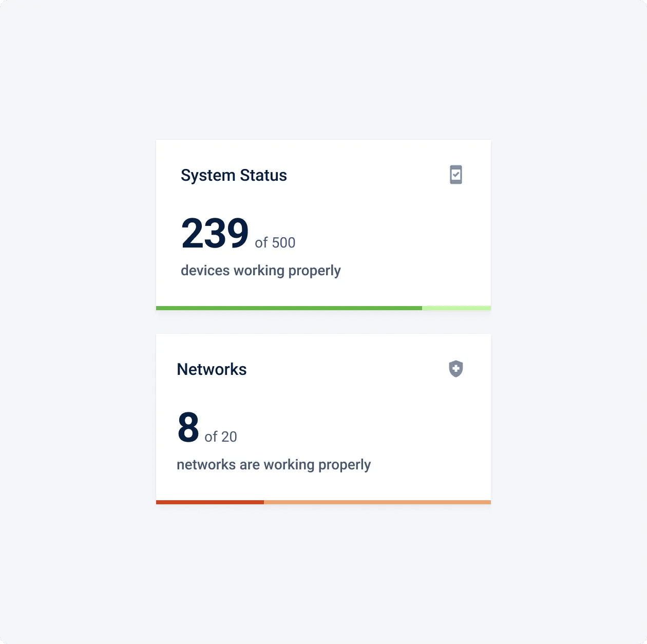The image size is (647, 644).
Task: Click the large 239 device count
Action: pyautogui.click(x=215, y=234)
